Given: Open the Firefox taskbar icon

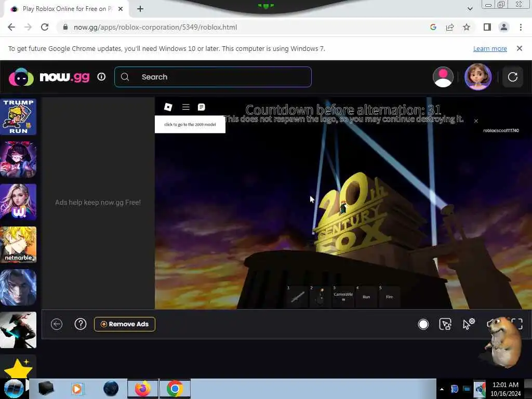Looking at the screenshot, I should click(x=143, y=389).
